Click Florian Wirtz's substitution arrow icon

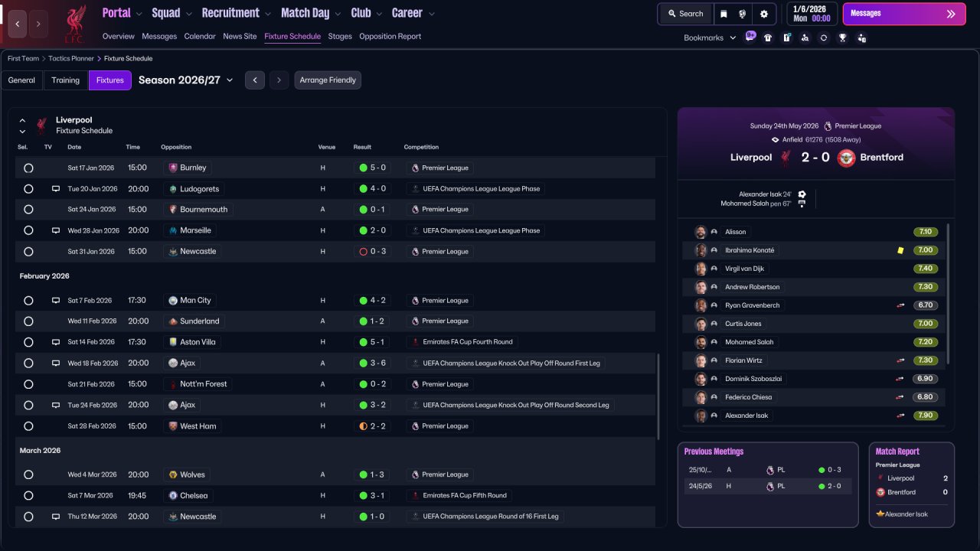pos(900,360)
